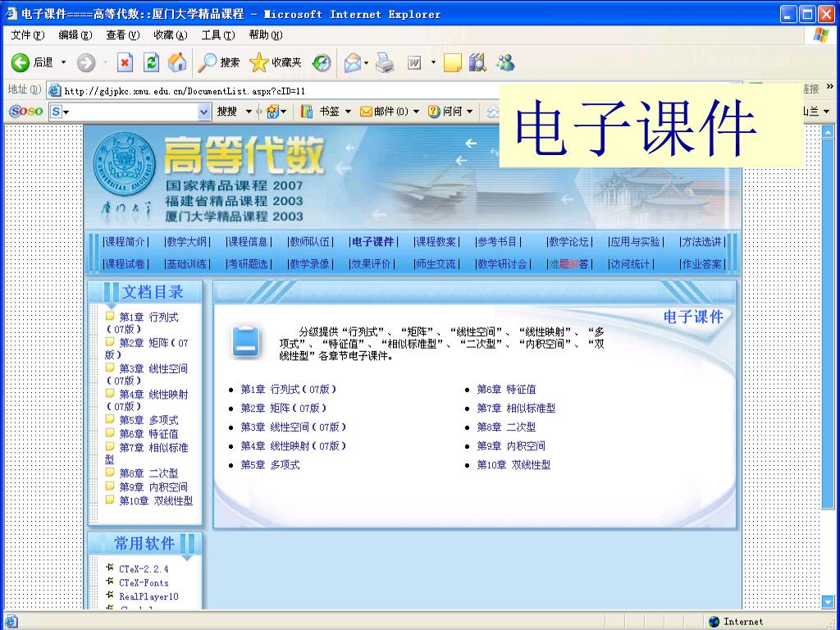
Task: Open the 邮件(0) dropdown arrow
Action: click(x=416, y=112)
